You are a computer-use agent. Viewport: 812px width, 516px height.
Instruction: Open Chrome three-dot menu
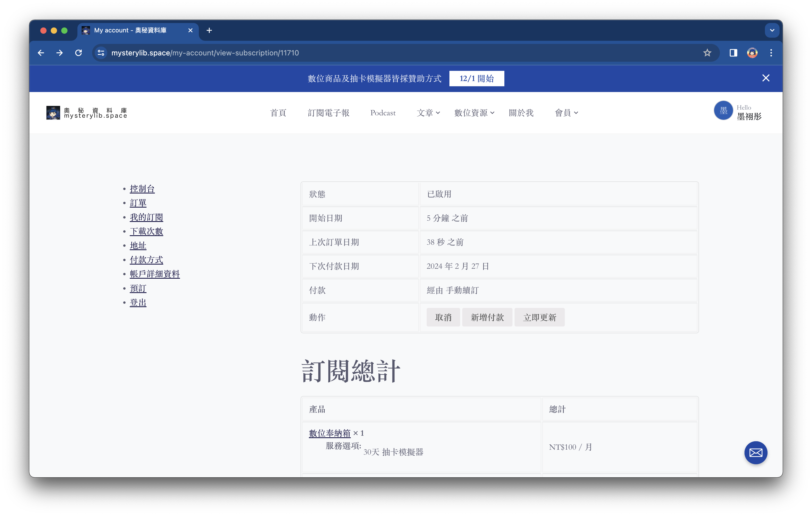(771, 53)
